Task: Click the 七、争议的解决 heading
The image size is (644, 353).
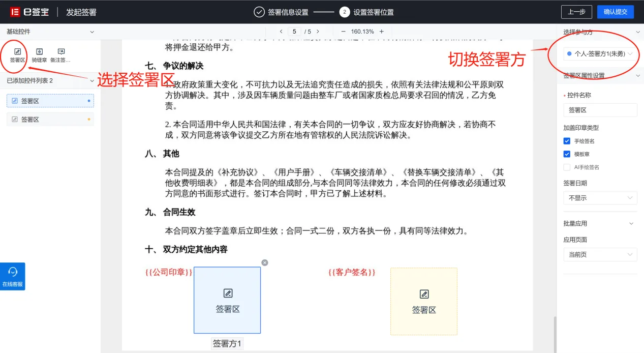Action: (174, 66)
